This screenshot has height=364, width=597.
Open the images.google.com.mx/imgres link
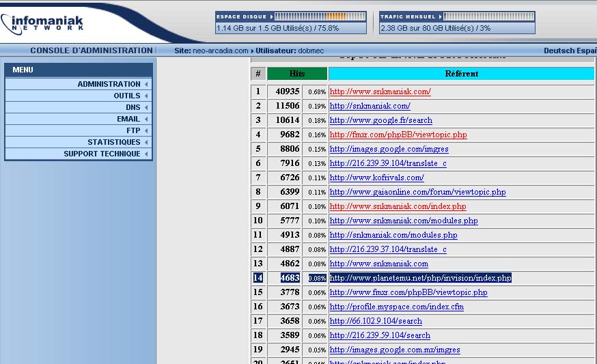coord(395,350)
